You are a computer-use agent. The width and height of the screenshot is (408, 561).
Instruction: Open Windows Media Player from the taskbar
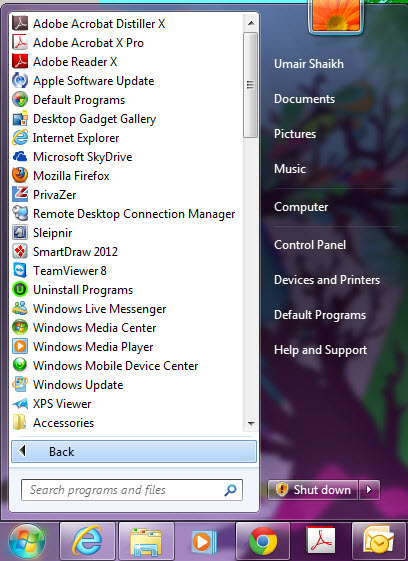pyautogui.click(x=204, y=542)
